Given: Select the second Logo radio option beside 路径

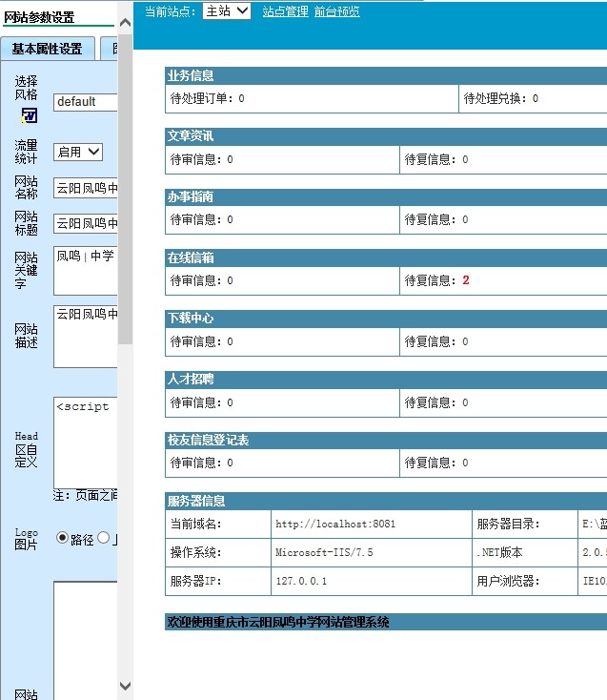Looking at the screenshot, I should coord(104,538).
